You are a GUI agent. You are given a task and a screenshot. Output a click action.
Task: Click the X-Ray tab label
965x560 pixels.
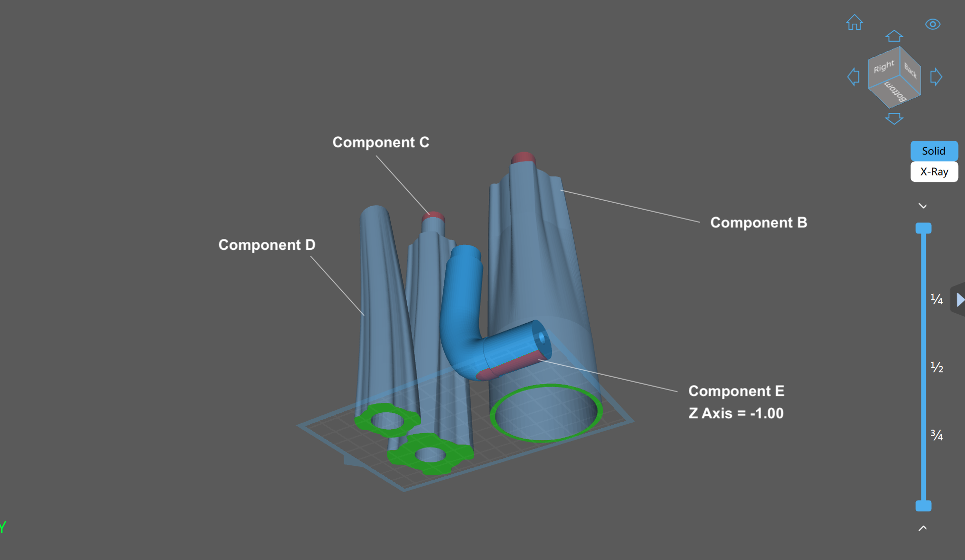[x=934, y=172]
